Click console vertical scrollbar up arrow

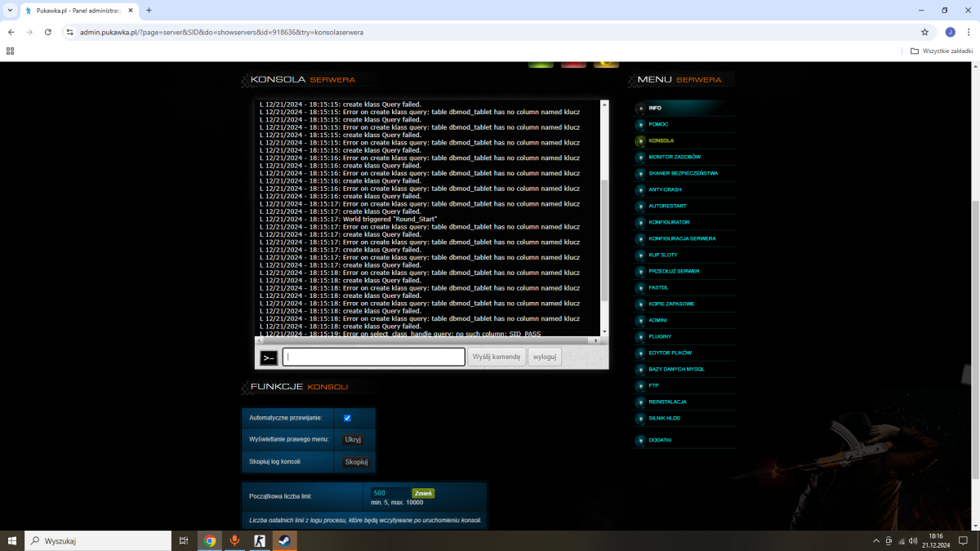[x=604, y=104]
